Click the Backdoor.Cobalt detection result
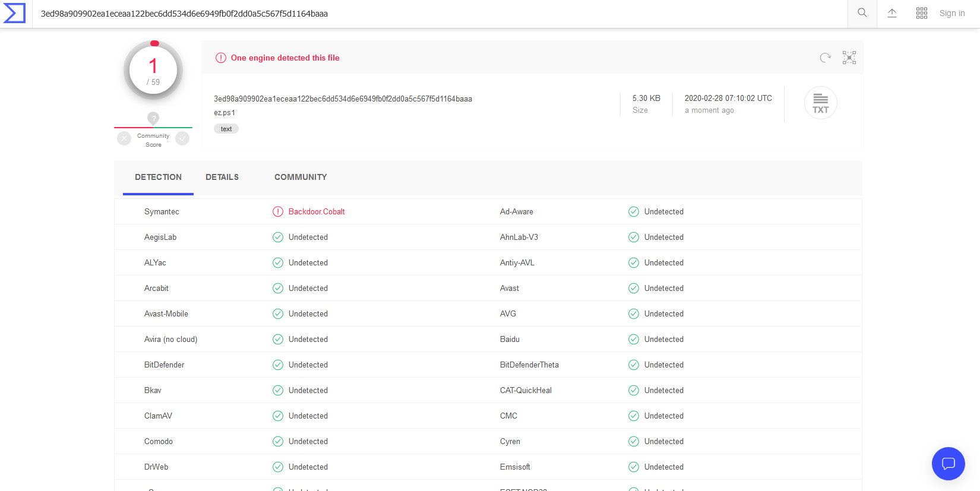Screen dimensions: 980x491 point(317,211)
